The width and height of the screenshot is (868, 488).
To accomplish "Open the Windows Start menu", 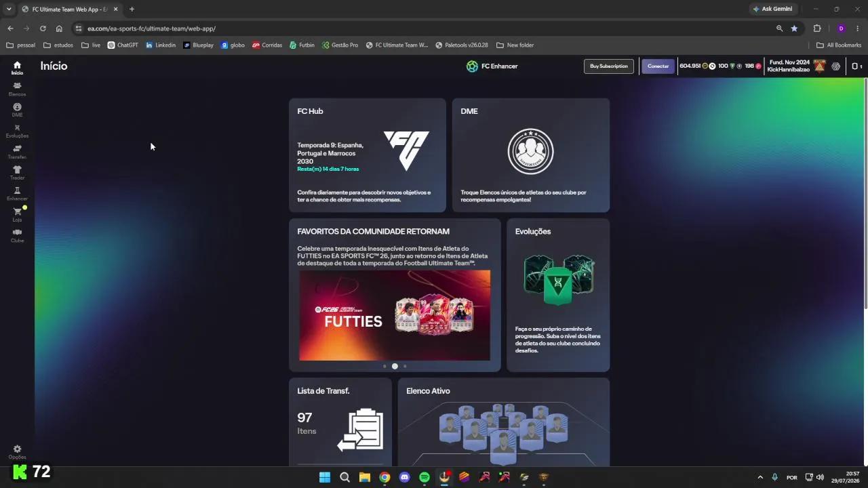I will (x=325, y=477).
